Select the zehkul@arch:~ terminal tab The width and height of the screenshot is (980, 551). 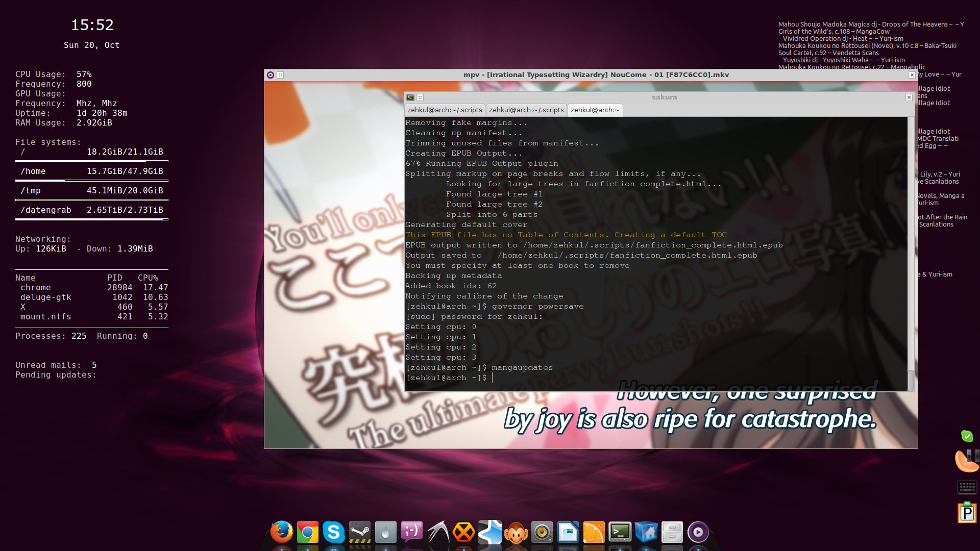click(595, 110)
